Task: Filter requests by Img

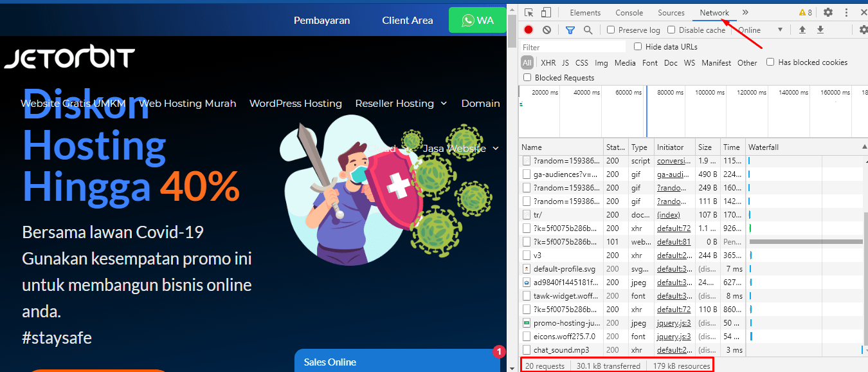Action: coord(601,62)
